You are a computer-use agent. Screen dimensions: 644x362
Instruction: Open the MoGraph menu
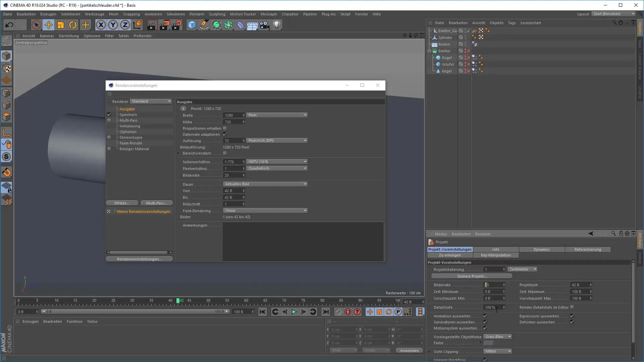269,14
